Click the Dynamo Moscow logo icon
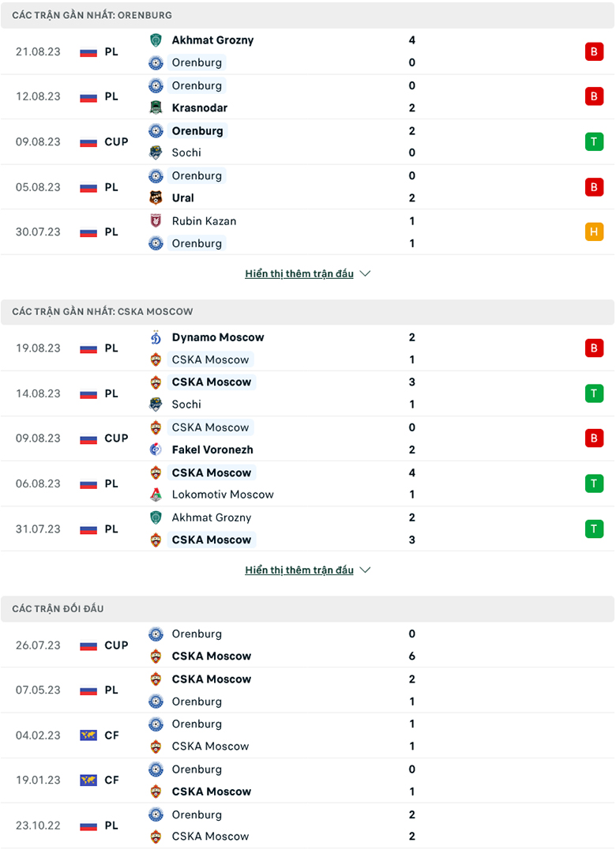Screen dimensions: 616x850 (x=156, y=337)
